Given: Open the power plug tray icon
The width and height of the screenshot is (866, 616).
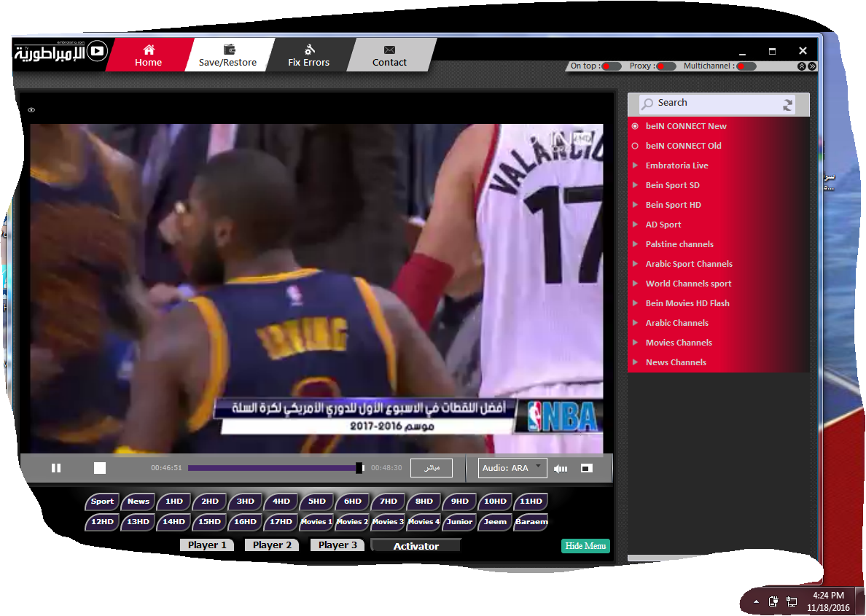Looking at the screenshot, I should click(x=773, y=601).
